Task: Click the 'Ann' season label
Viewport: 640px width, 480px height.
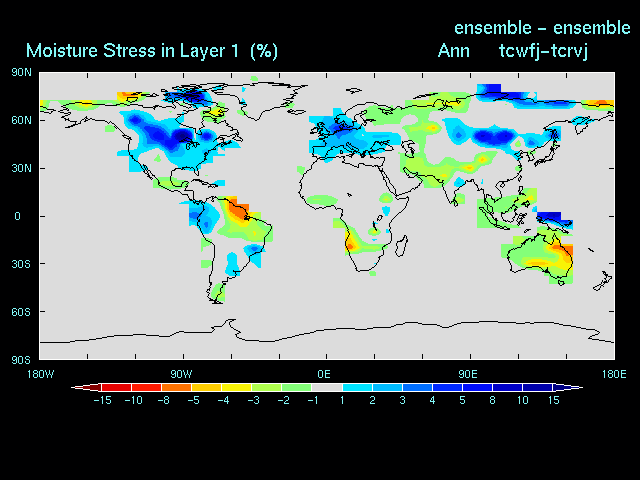Action: pyautogui.click(x=453, y=51)
